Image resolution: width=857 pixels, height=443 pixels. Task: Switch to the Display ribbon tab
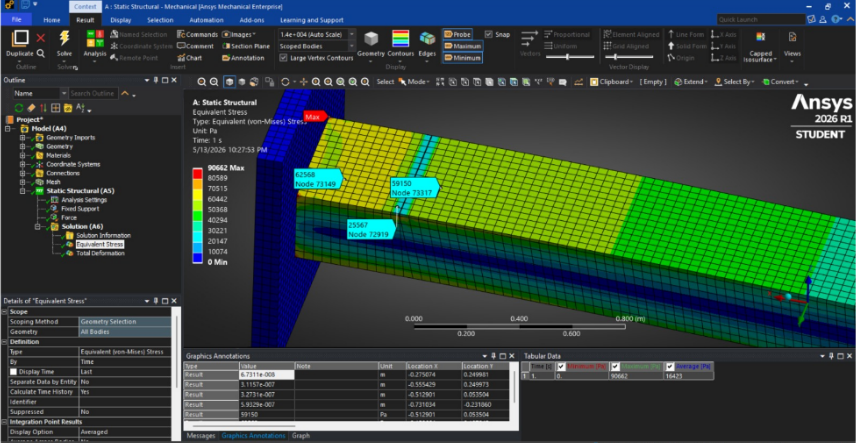121,20
